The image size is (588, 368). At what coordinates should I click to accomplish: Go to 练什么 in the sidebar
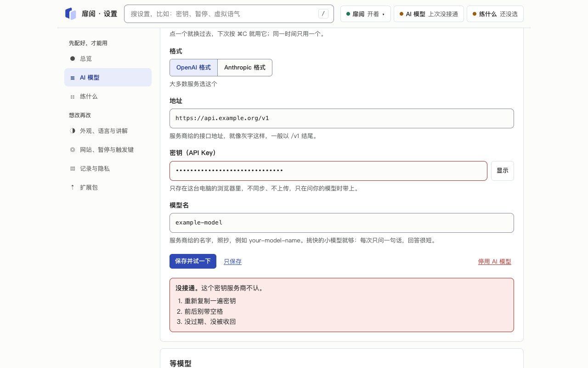[x=108, y=96]
